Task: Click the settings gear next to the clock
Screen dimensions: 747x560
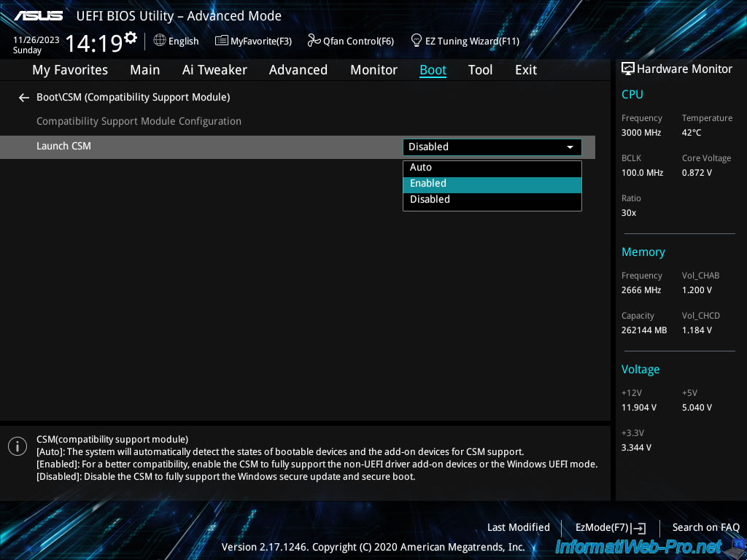Action: point(131,37)
